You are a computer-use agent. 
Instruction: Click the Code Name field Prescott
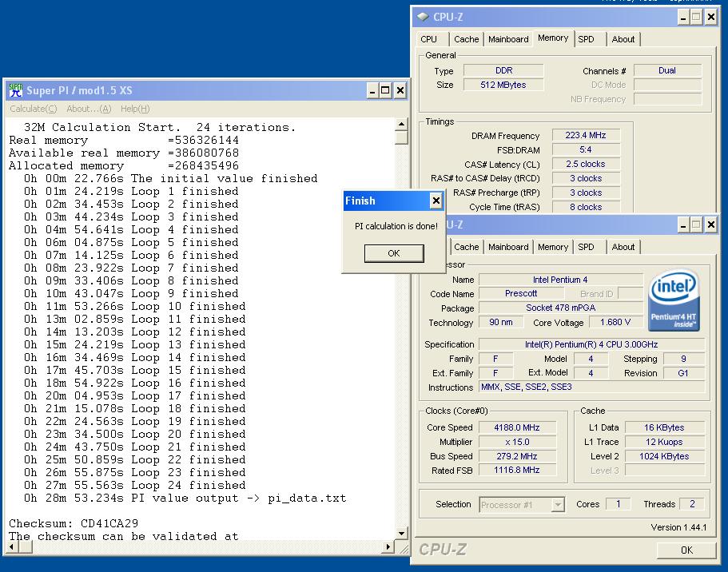point(521,293)
